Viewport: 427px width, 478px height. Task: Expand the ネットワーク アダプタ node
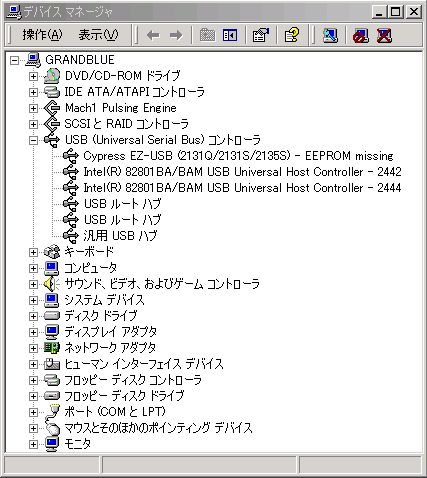pyautogui.click(x=33, y=348)
